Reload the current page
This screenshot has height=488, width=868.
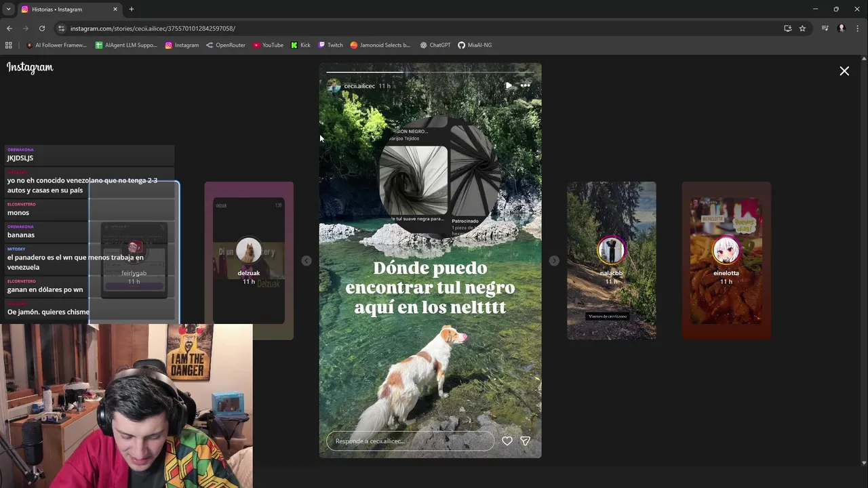click(42, 28)
